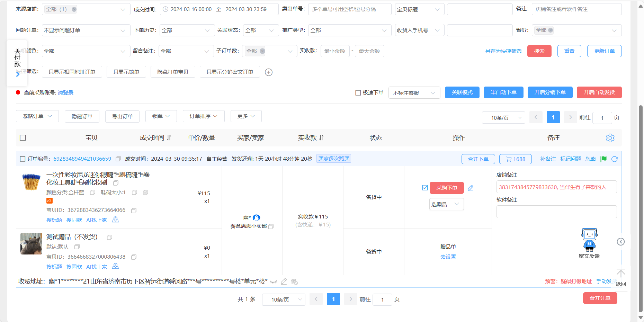This screenshot has height=322, width=644.
Task: Expand the 省份 dropdown
Action: pos(577,30)
